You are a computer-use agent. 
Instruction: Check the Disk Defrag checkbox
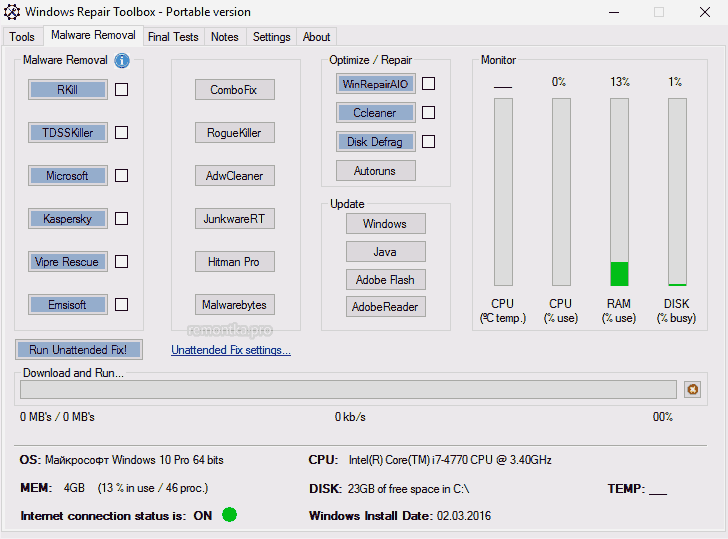coord(429,142)
